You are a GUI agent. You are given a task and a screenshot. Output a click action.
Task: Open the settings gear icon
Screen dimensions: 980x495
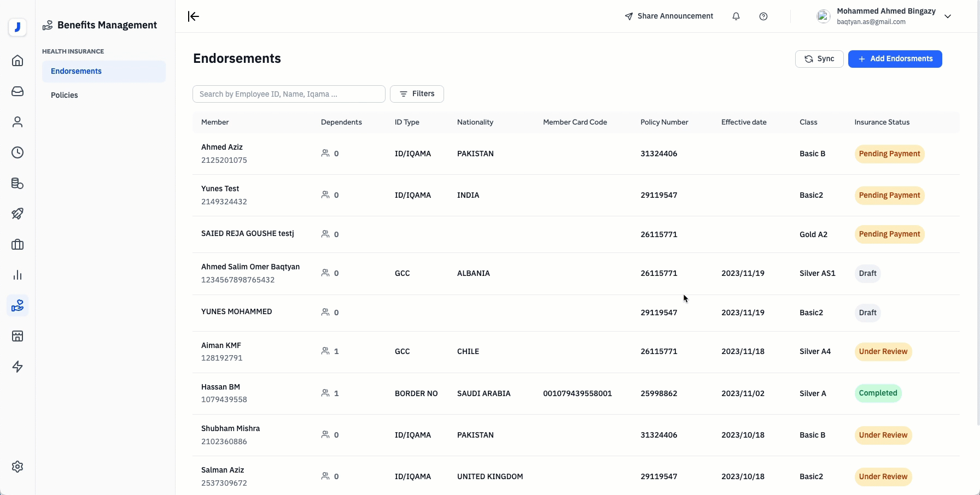(17, 467)
